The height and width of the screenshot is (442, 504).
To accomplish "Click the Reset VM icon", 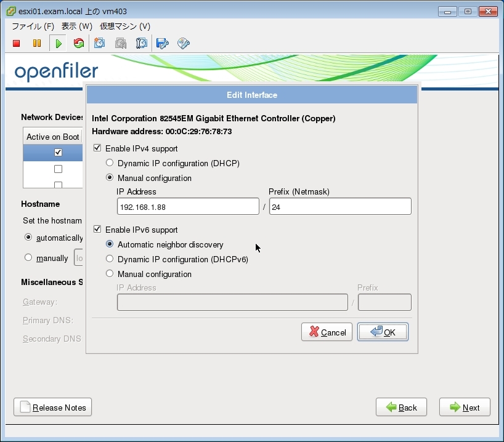I will pyautogui.click(x=78, y=43).
